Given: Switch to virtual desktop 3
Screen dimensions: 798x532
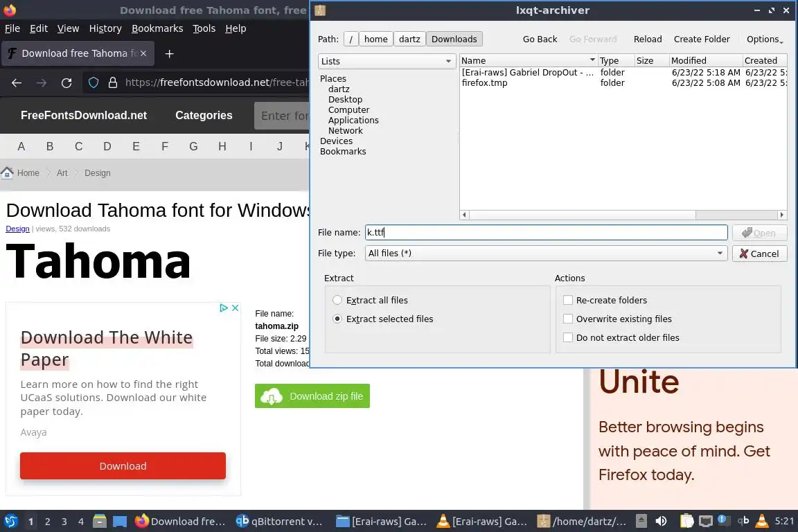Looking at the screenshot, I should (x=64, y=522).
